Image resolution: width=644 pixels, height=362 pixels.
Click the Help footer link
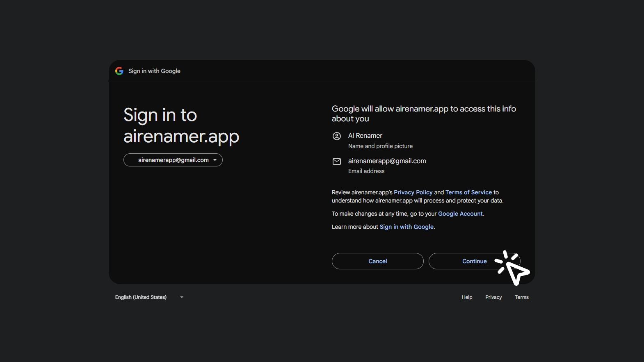click(467, 297)
